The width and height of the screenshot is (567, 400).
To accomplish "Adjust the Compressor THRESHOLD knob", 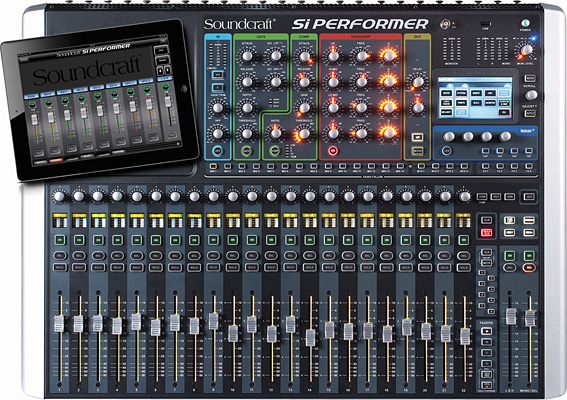I will (x=304, y=133).
